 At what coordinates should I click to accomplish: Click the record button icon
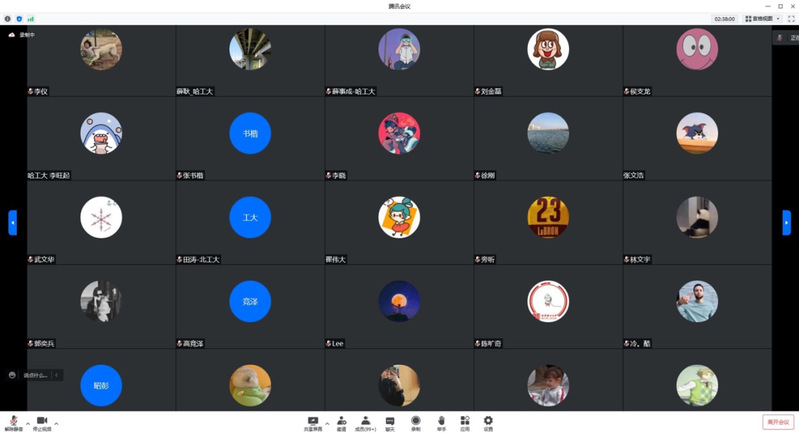point(415,421)
